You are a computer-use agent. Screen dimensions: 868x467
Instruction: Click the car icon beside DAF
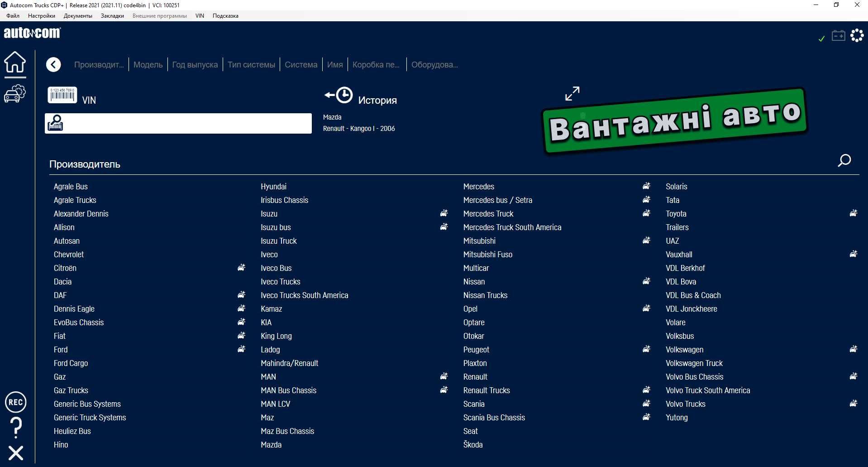coord(242,295)
